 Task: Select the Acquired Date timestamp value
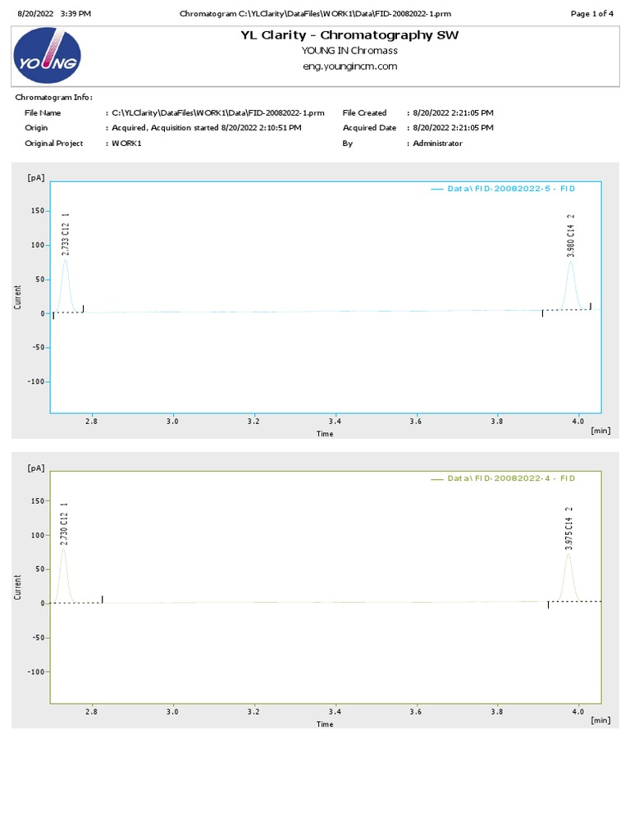(453, 128)
